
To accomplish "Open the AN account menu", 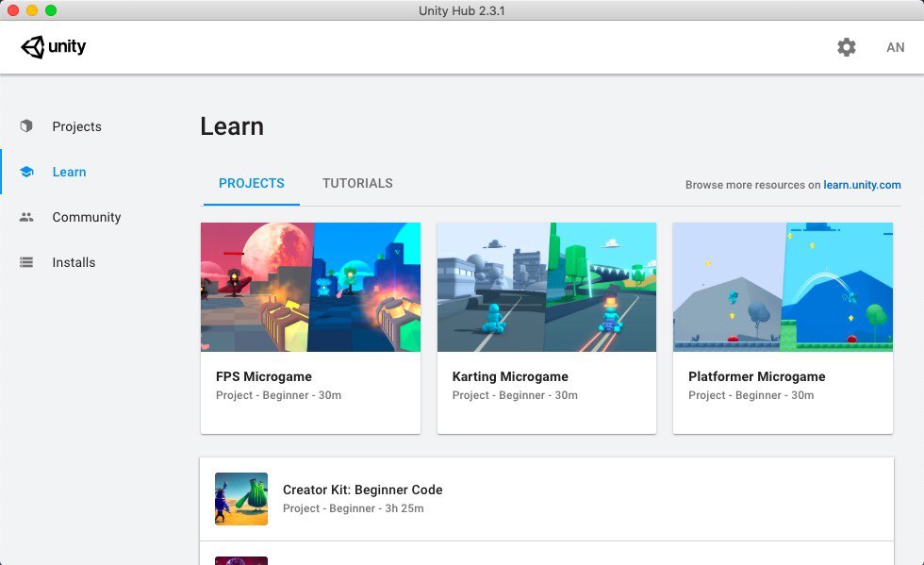I will tap(895, 47).
